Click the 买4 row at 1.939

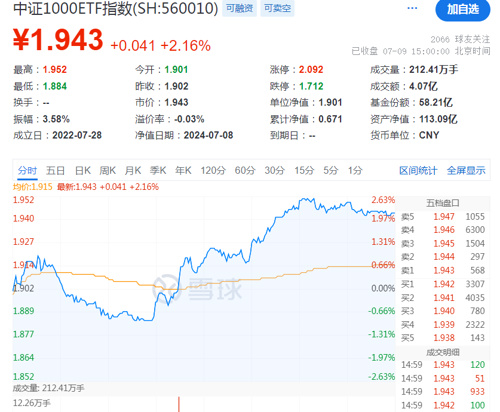point(443,325)
